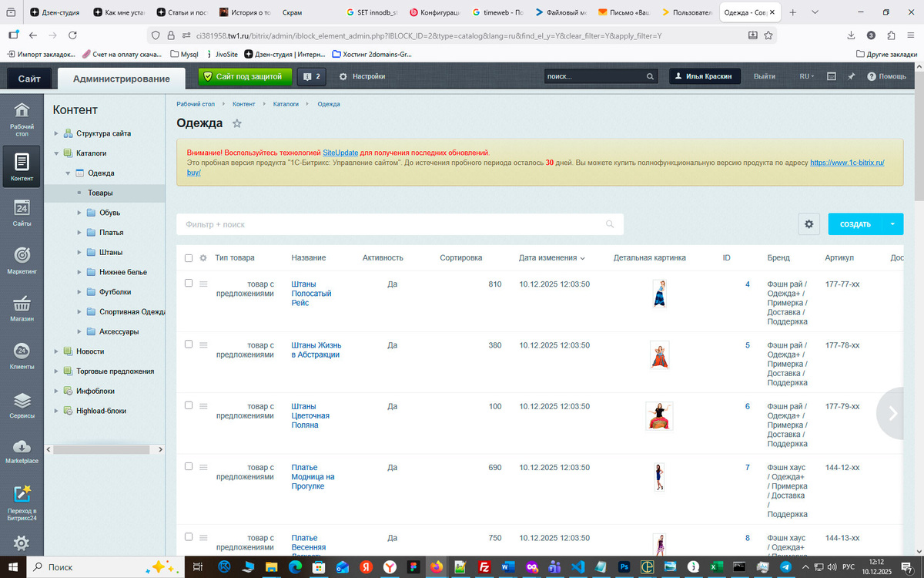Open the RU language dropdown
Screen dimensions: 924x578
click(806, 76)
